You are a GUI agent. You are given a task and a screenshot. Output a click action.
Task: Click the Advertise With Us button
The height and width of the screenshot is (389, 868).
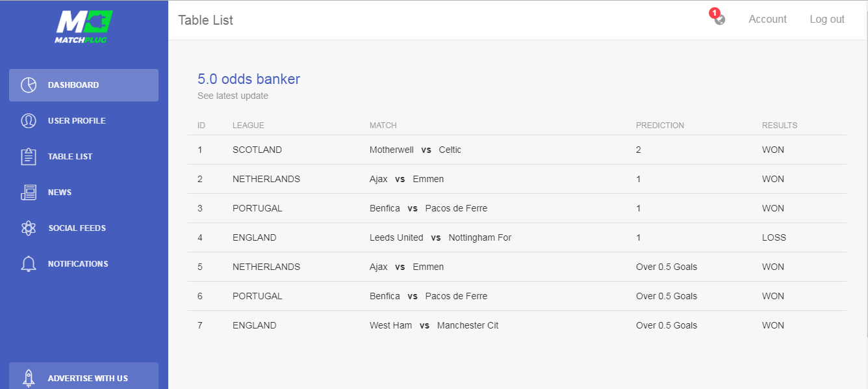click(x=87, y=378)
